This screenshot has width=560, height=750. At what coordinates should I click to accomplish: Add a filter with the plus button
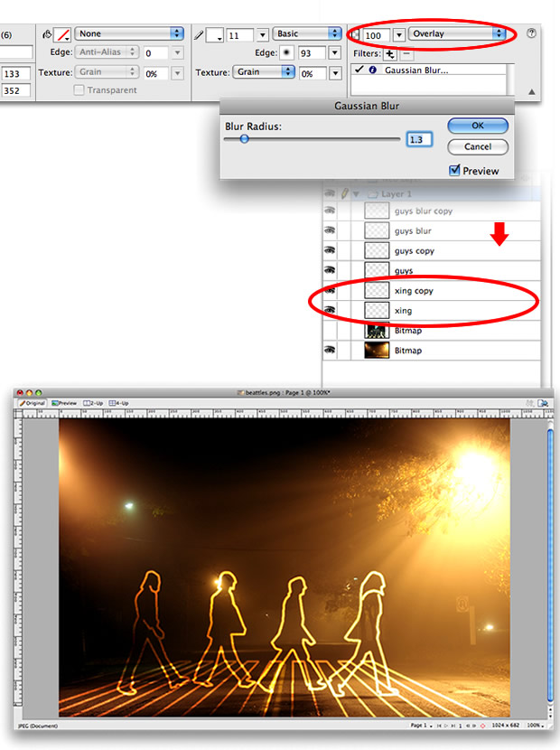pyautogui.click(x=391, y=54)
